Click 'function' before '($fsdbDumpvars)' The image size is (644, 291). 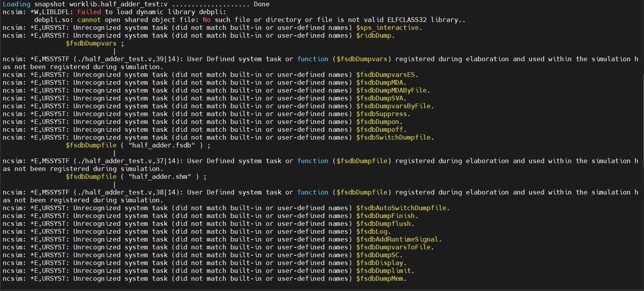point(312,59)
